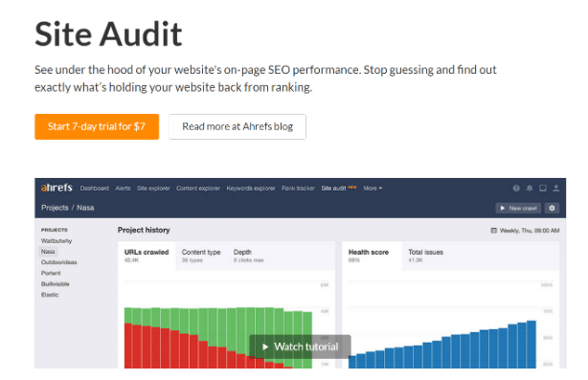Read more at Ahrefs blog
This screenshot has width=588, height=380.
pyautogui.click(x=237, y=126)
